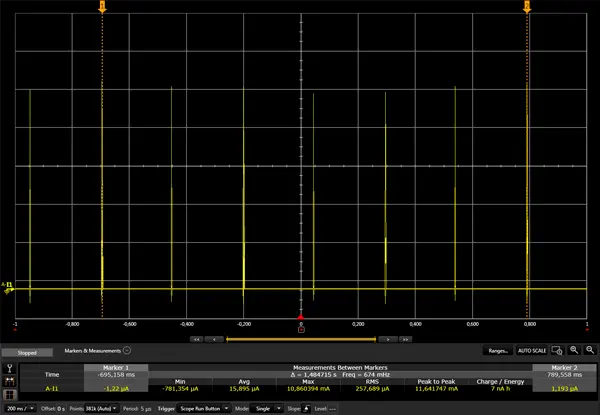Screen dimensions: 600x415
Task: Jump to waveform end with double-right arrow
Action: point(405,339)
